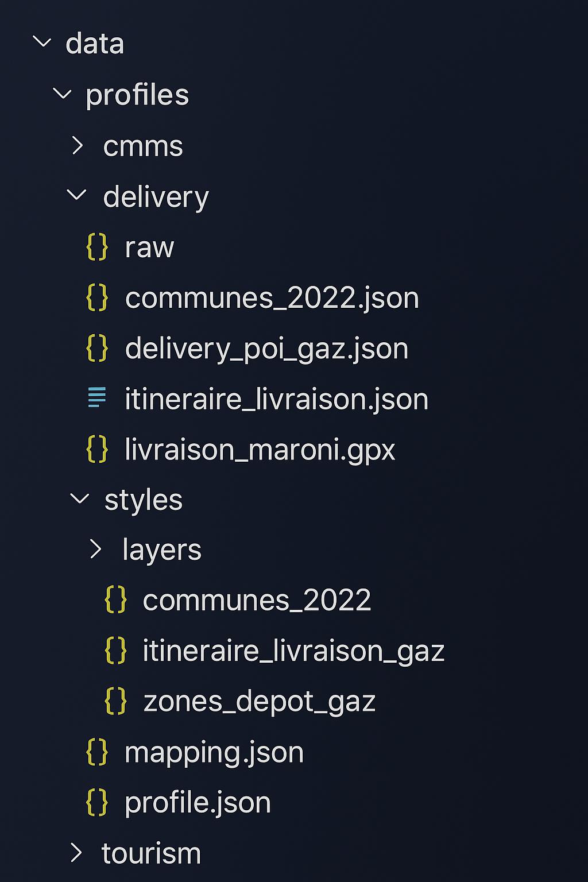Expand the cmms folder chevron
This screenshot has height=882, width=588.
(x=78, y=146)
